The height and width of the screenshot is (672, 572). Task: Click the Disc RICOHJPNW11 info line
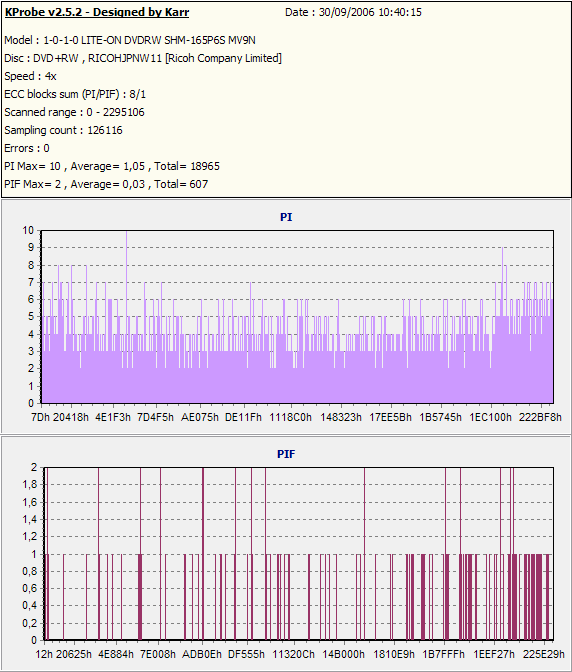[x=143, y=58]
